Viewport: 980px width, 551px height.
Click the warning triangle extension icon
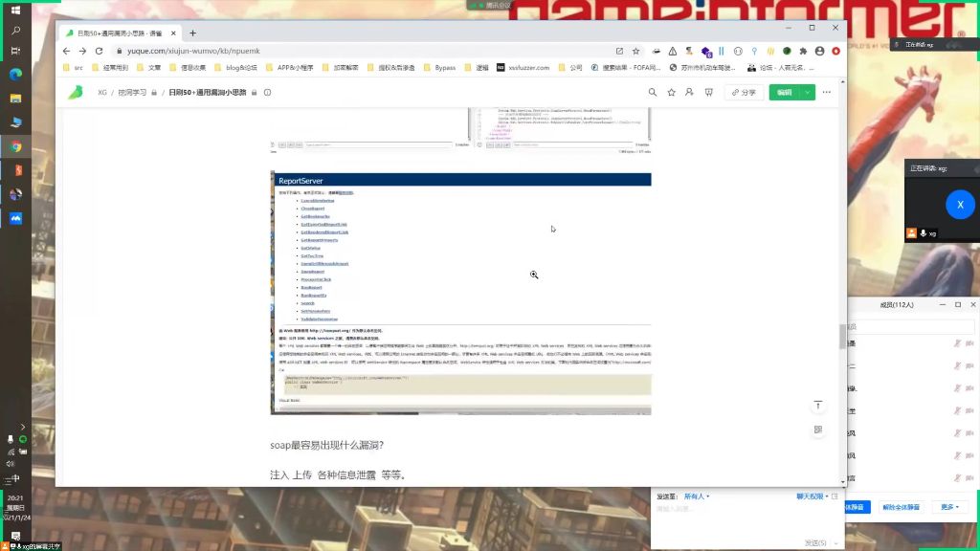click(x=673, y=52)
